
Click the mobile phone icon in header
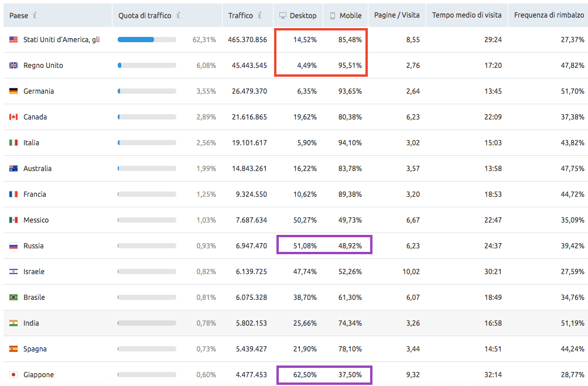pos(333,16)
